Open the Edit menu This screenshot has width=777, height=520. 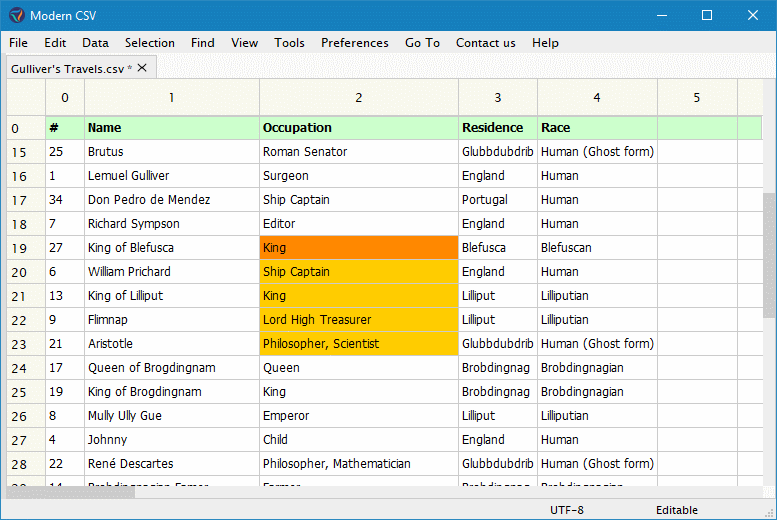pyautogui.click(x=55, y=43)
